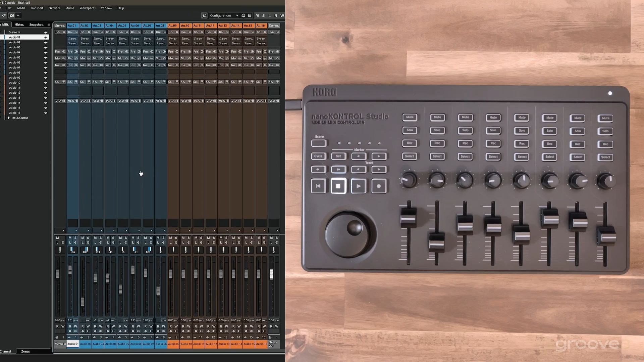Click the Au.09 channel header
The height and width of the screenshot is (362, 644).
173,26
